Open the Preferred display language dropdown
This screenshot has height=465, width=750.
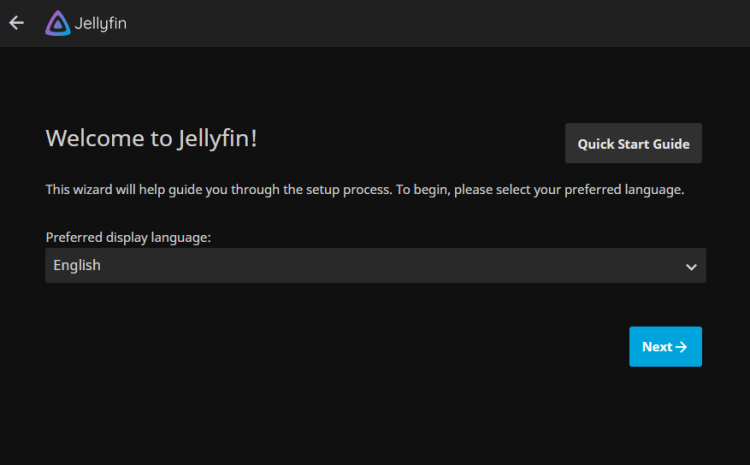pos(375,266)
